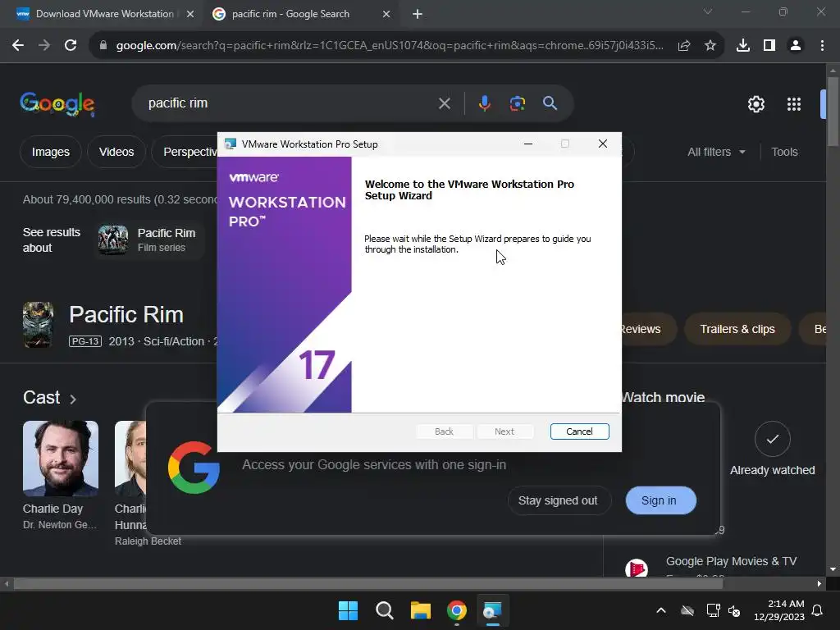Viewport: 840px width, 630px height.
Task: Open the Pacific Rim Film series result
Action: click(149, 240)
